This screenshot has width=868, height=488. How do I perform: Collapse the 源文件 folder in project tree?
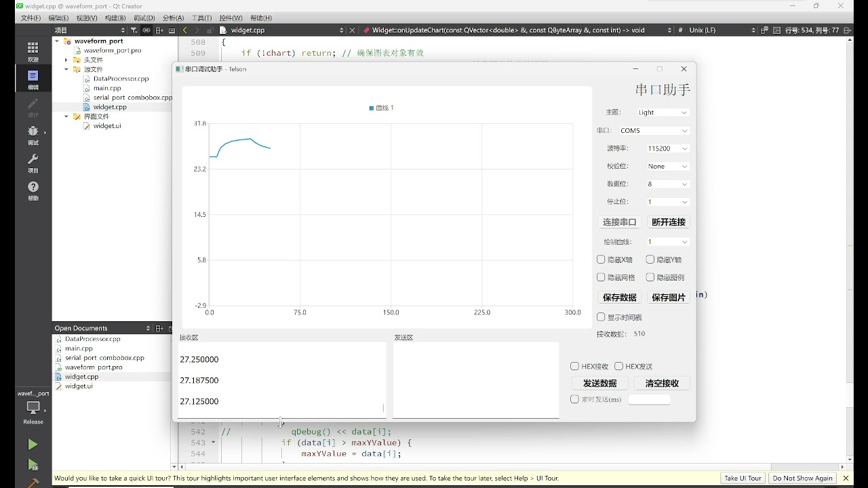[66, 69]
